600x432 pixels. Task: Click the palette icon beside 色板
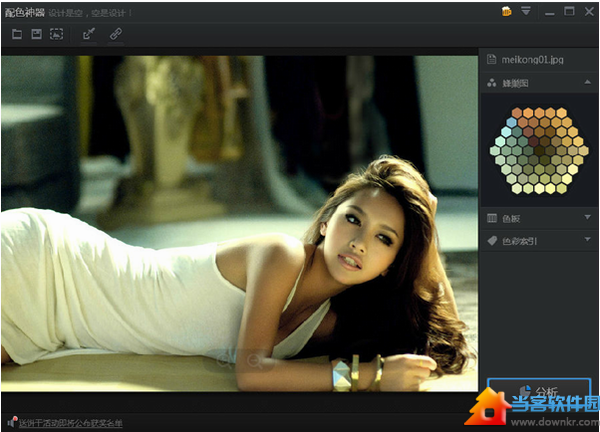(492, 217)
